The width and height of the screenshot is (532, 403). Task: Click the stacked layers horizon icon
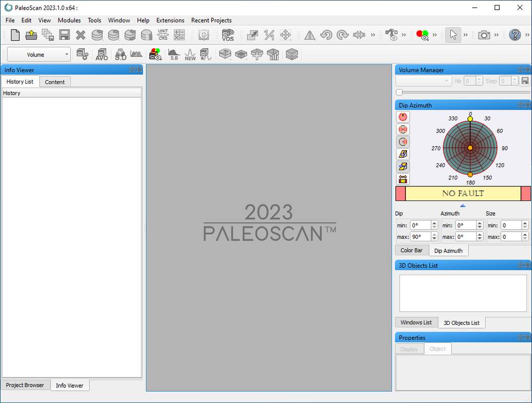coord(292,54)
